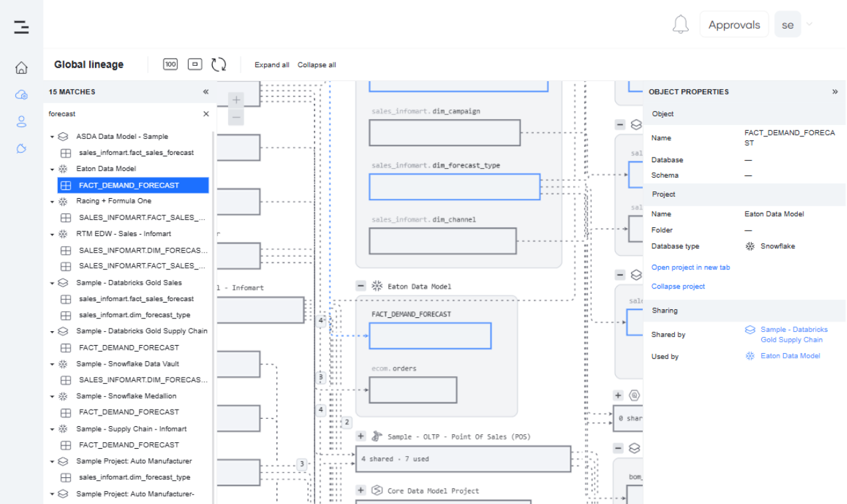Refresh the lineage diagram
The height and width of the screenshot is (504, 847).
[219, 64]
